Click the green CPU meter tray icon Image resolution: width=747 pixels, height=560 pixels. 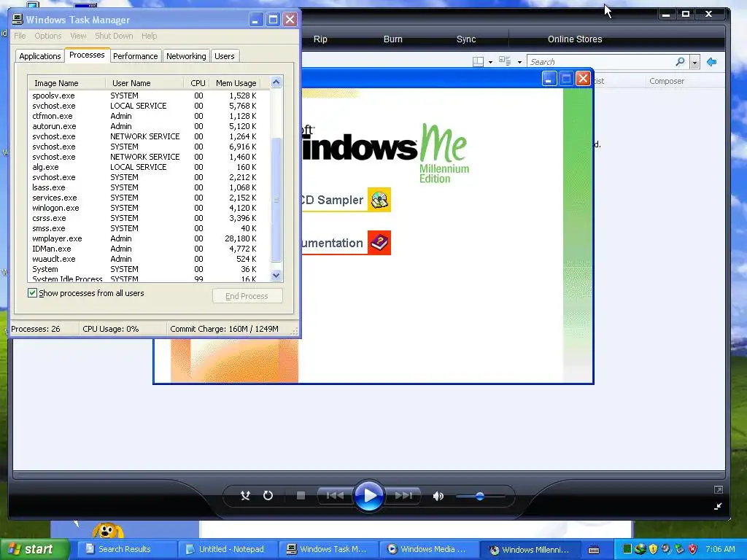point(627,548)
